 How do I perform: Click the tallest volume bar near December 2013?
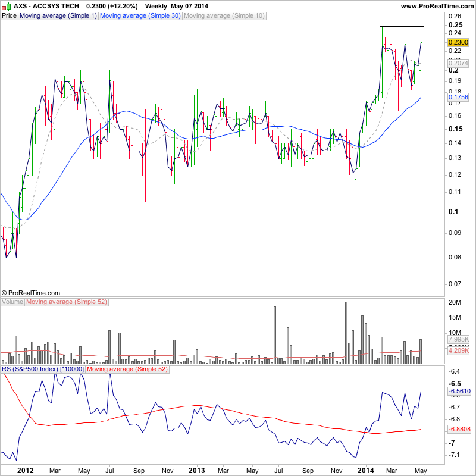pos(346,333)
